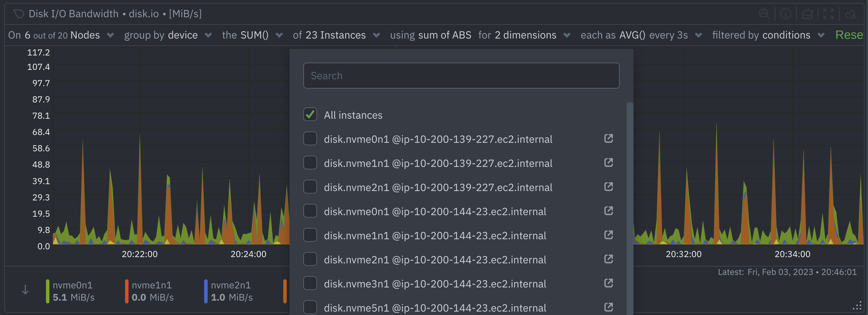
Task: Select disk.nvme0n1 @ip-10-200-144-23 list entry
Action: (435, 211)
